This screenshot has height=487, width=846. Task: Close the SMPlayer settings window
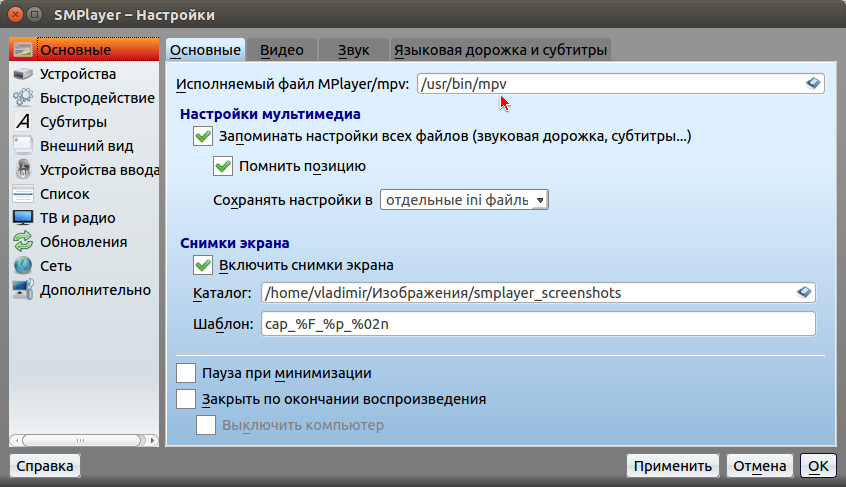tap(16, 15)
